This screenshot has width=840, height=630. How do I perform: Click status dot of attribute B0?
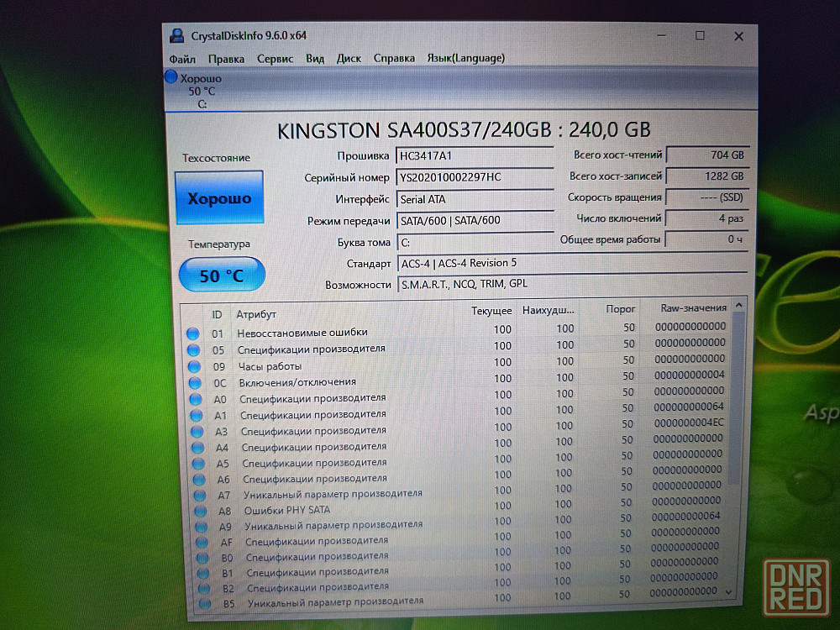coord(202,558)
